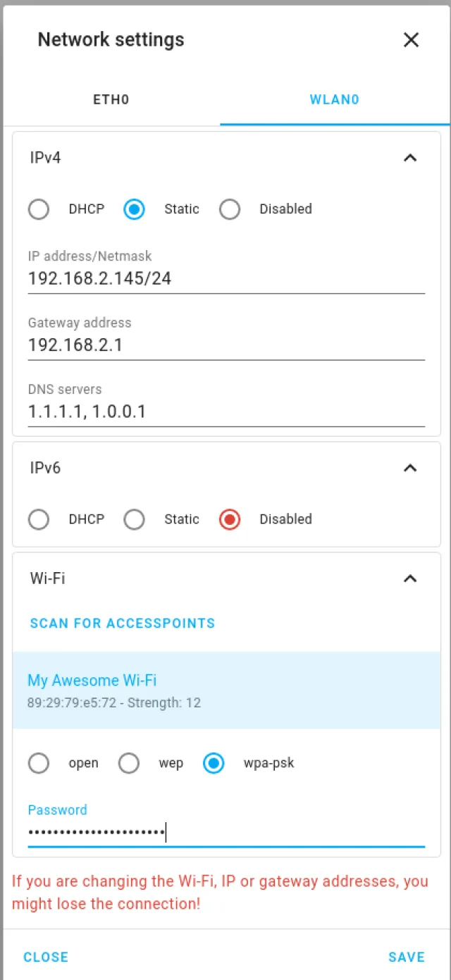Click the Wi-Fi Password field
Image resolution: width=451 pixels, height=980 pixels.
tap(225, 832)
